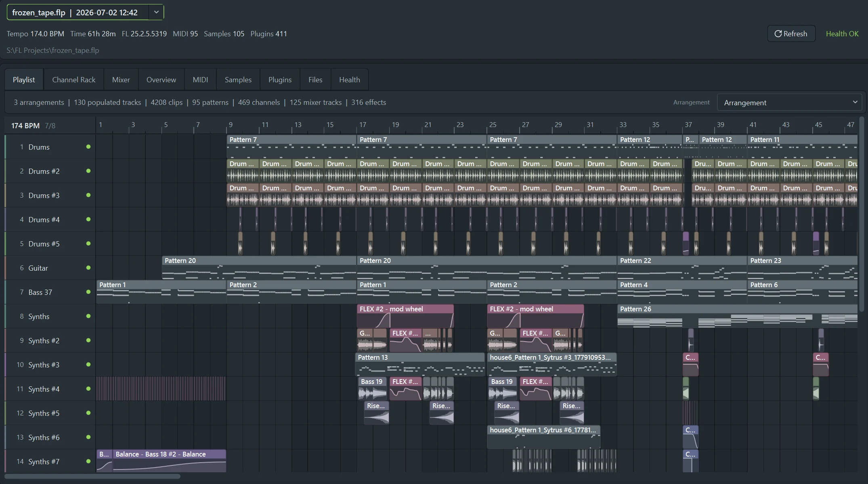Click the project path S:\FL Projects\frozen_tape.flp
Viewport: 868px width, 484px height.
tap(53, 50)
